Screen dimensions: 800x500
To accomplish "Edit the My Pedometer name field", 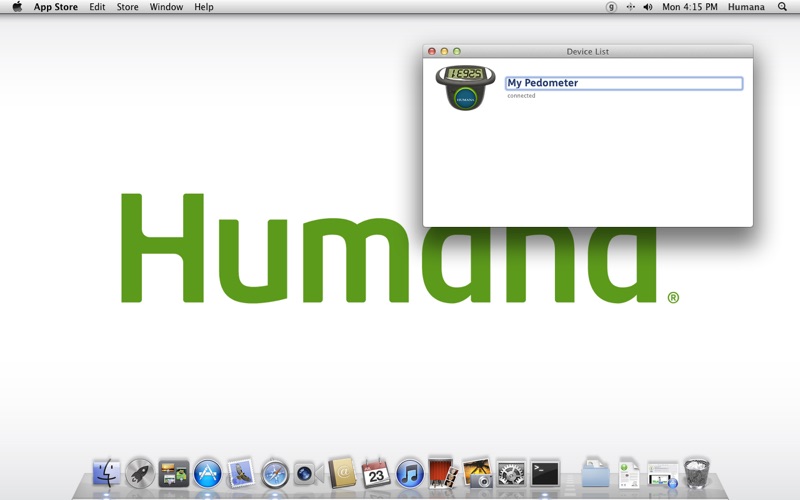I will (624, 83).
